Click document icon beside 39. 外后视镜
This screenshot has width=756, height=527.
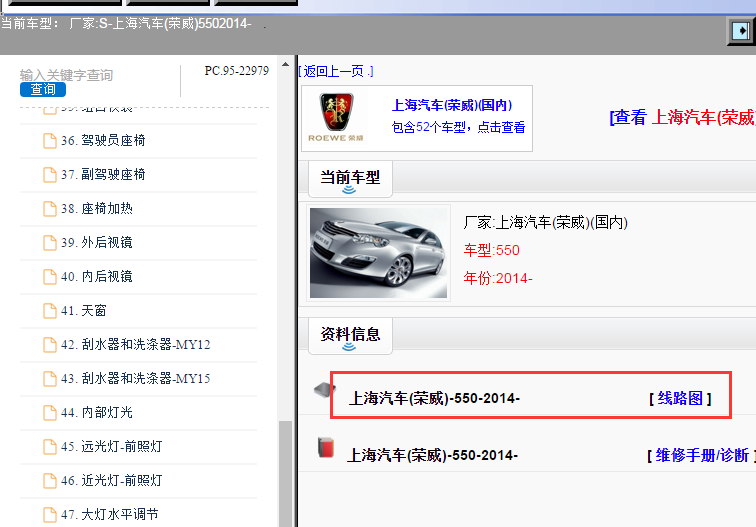50,243
